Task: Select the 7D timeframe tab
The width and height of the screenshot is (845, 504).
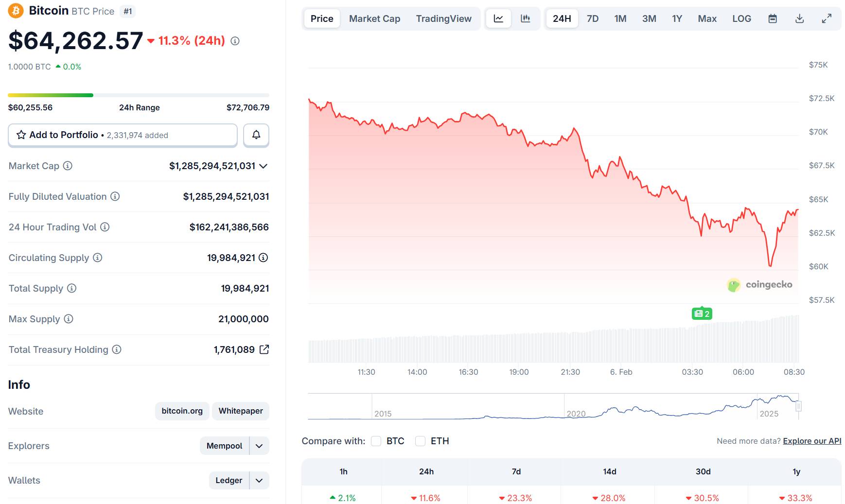Action: (x=592, y=18)
